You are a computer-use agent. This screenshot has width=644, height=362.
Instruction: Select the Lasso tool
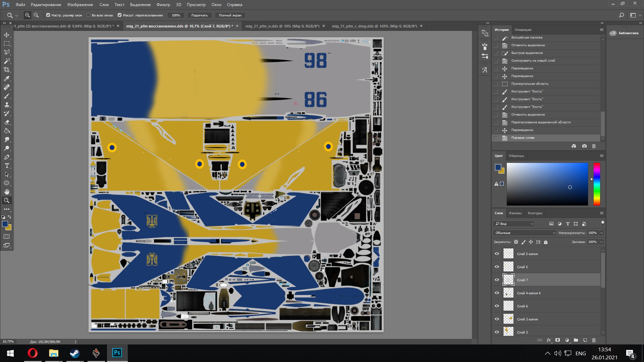[x=7, y=52]
